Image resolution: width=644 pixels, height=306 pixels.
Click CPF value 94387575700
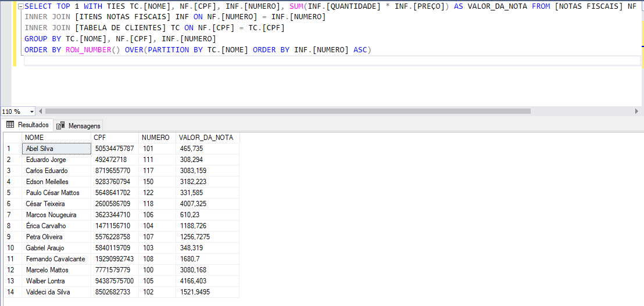coord(115,282)
